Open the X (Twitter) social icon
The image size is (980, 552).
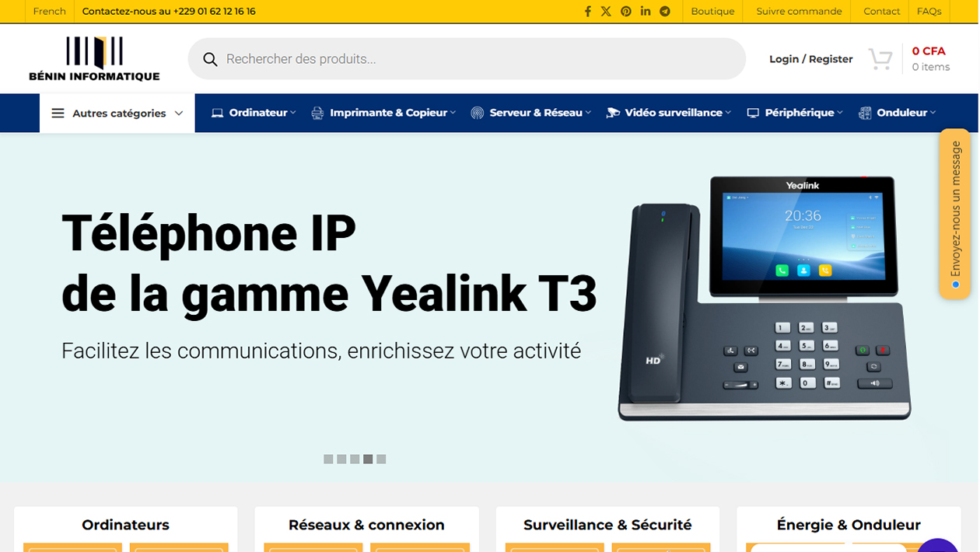[606, 11]
